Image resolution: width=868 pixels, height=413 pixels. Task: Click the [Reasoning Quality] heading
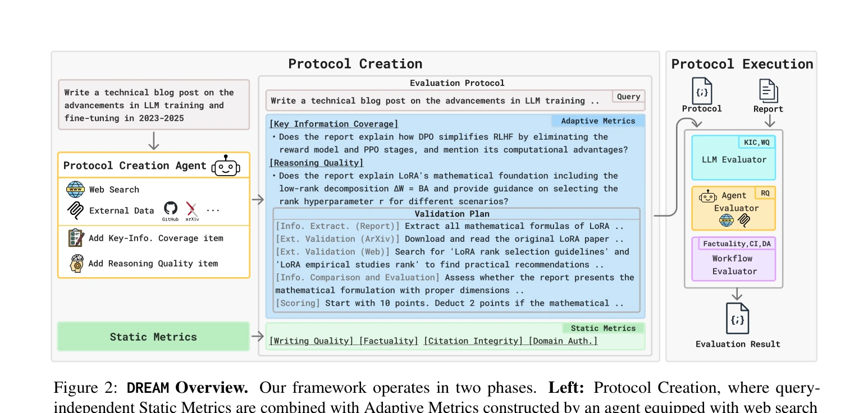click(x=317, y=163)
